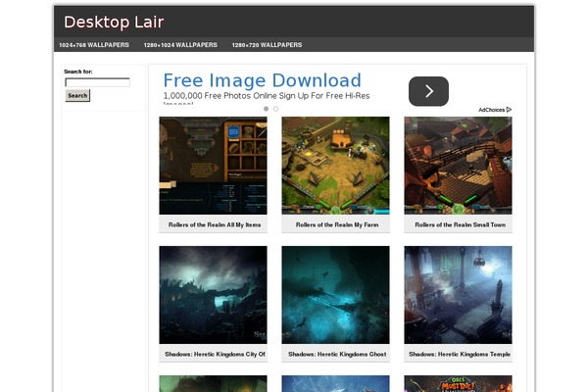Select the first ad carousel dot

point(266,109)
